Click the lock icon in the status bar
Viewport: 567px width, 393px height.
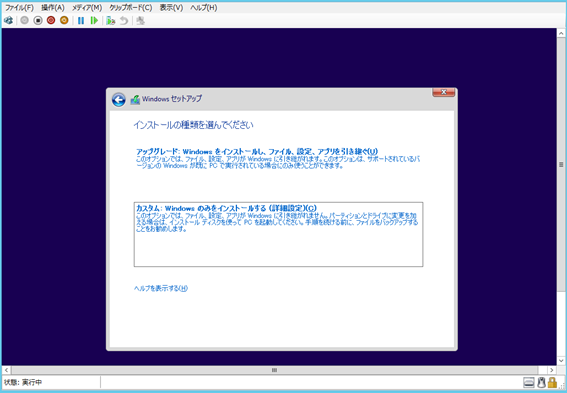click(552, 382)
